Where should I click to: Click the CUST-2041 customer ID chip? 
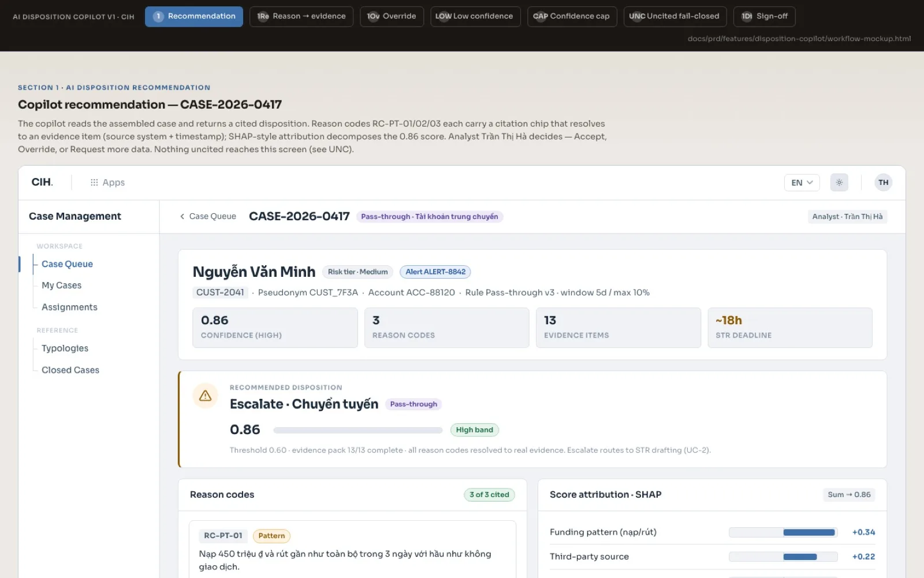220,292
